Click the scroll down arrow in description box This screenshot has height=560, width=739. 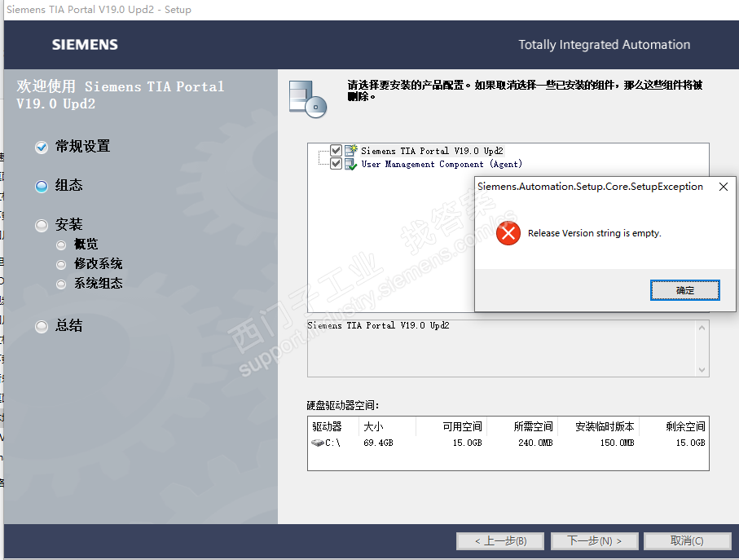[702, 369]
